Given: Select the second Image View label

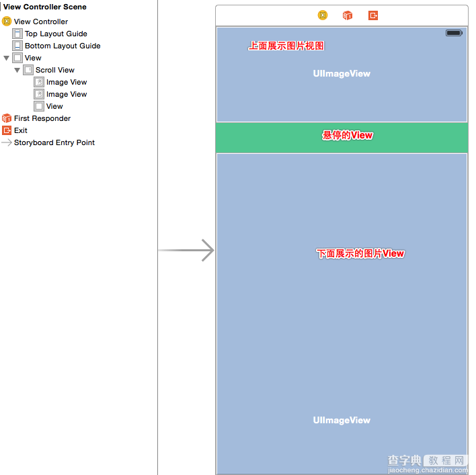Looking at the screenshot, I should click(x=67, y=94).
